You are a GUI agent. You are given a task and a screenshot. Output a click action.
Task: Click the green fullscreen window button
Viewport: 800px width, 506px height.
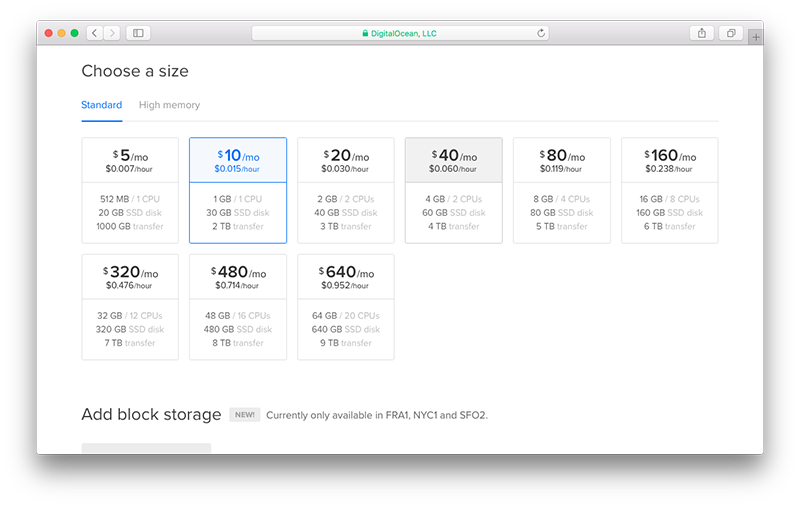pos(74,33)
